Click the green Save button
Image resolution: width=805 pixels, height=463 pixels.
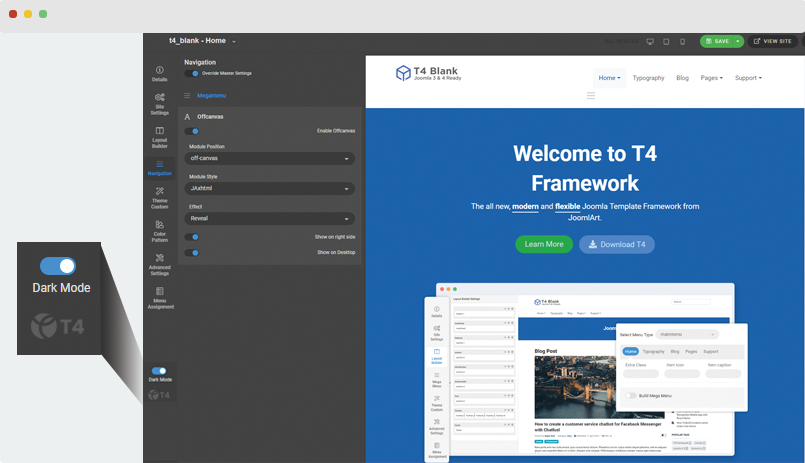(x=717, y=41)
